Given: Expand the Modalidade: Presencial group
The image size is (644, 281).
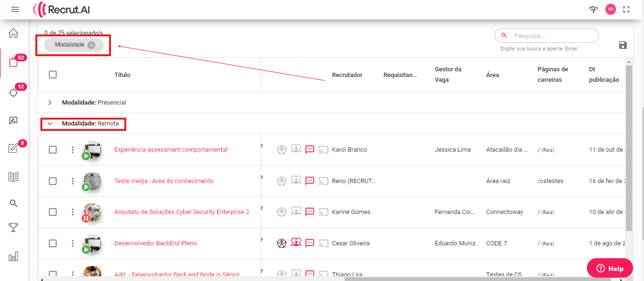Looking at the screenshot, I should pos(50,103).
